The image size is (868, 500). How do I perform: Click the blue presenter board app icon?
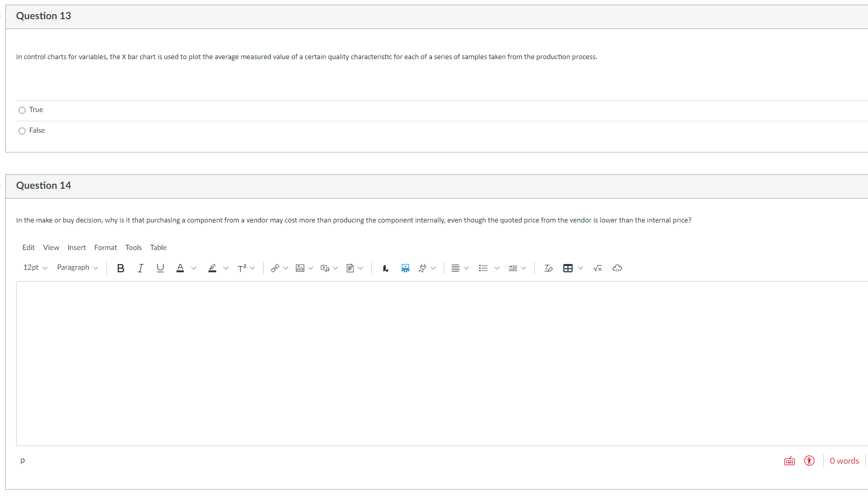[x=405, y=268]
